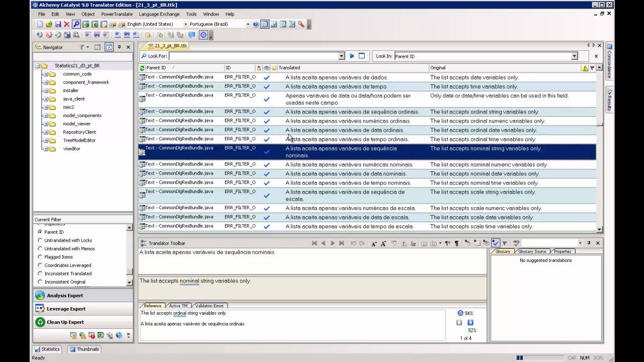Image resolution: width=644 pixels, height=362 pixels.
Task: Open the Thumbnails tab at bottom
Action: [x=85, y=349]
